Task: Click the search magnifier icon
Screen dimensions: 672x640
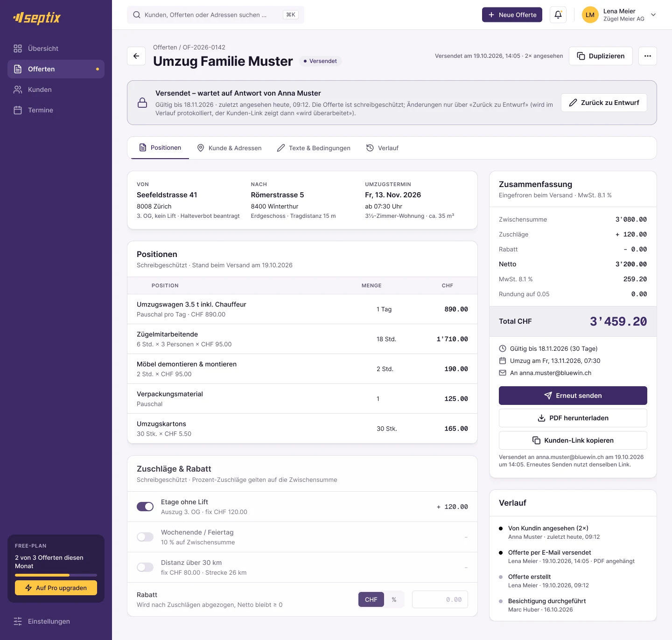Action: [137, 15]
